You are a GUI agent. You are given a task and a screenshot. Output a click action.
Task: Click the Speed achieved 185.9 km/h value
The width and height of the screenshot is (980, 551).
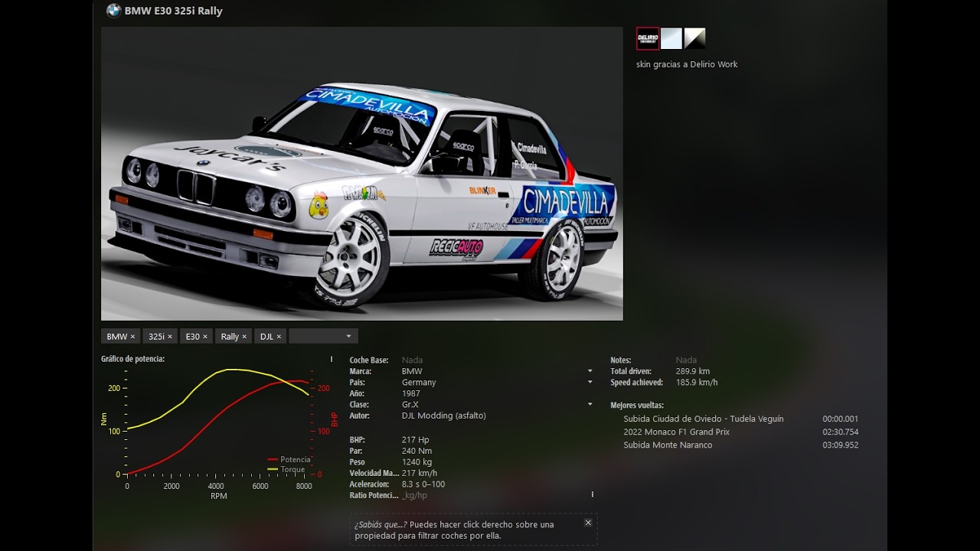point(696,382)
